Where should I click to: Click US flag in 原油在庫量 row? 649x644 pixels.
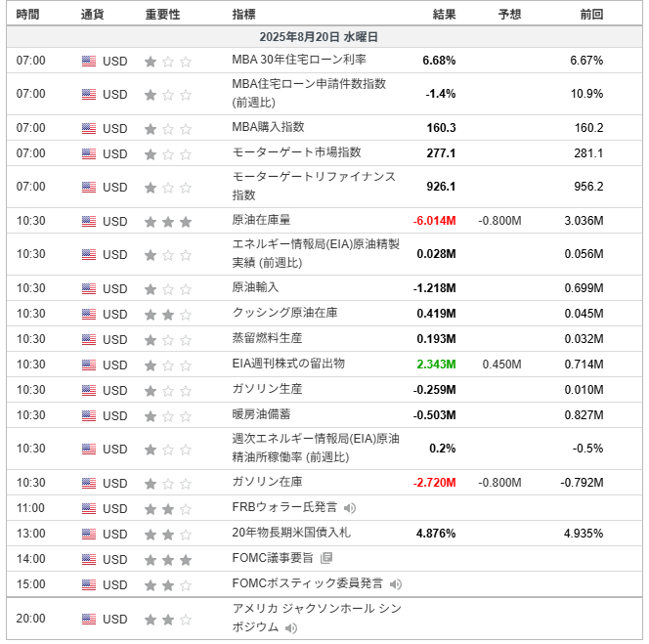click(89, 221)
